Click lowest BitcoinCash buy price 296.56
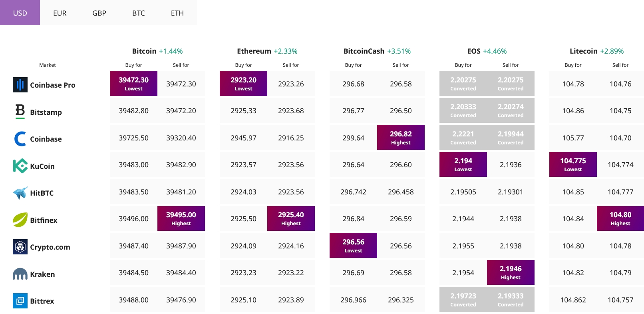The width and height of the screenshot is (644, 314). [353, 245]
